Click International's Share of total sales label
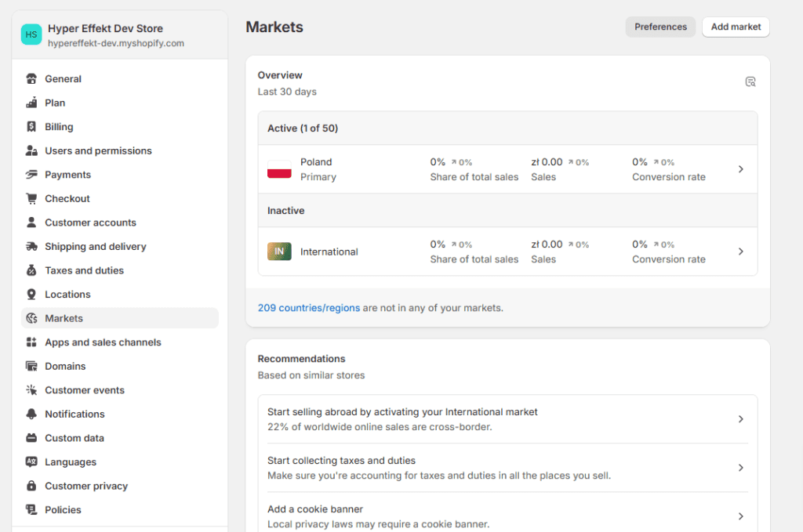This screenshot has width=803, height=532. pos(474,259)
